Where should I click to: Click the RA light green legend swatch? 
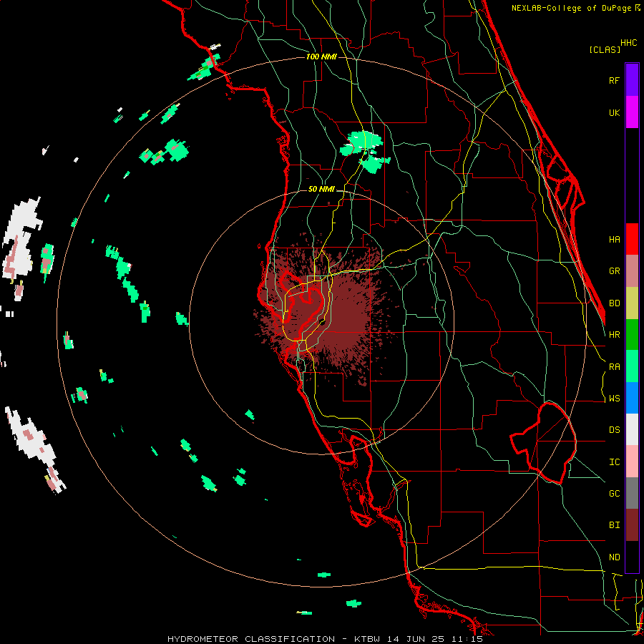632,366
